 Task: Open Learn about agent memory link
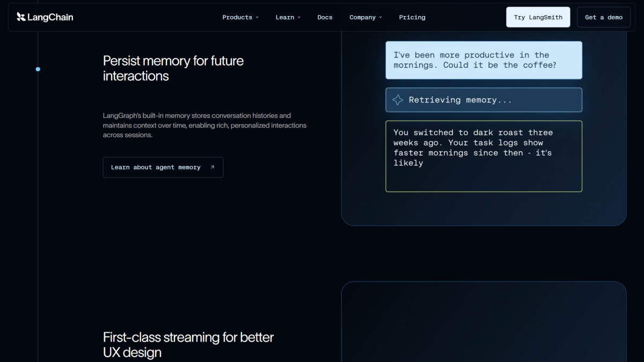tap(163, 167)
